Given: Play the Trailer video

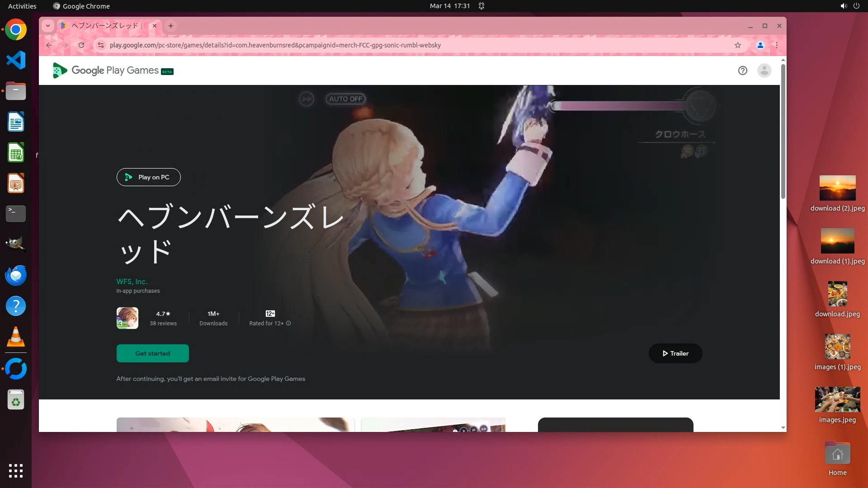Looking at the screenshot, I should (x=675, y=353).
